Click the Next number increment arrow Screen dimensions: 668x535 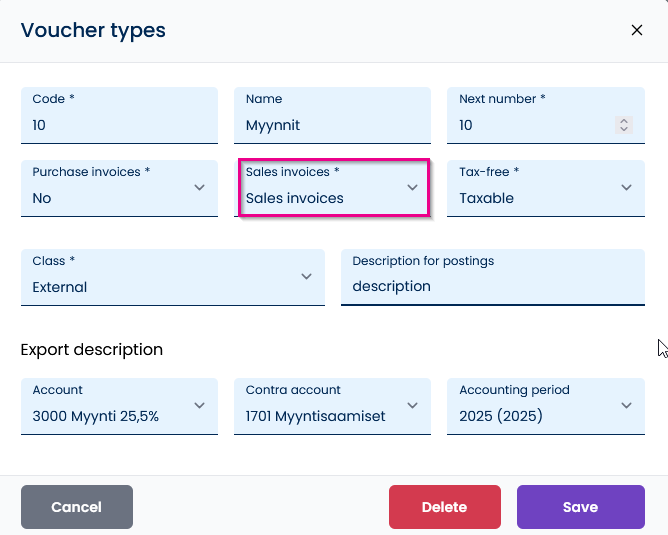(x=624, y=121)
